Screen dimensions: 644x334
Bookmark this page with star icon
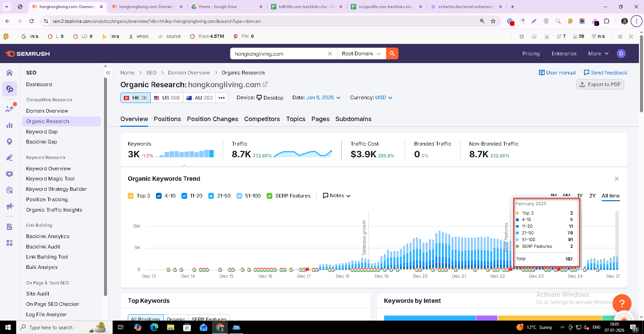click(x=493, y=21)
